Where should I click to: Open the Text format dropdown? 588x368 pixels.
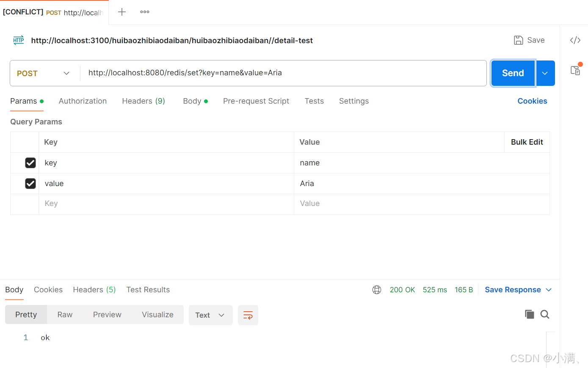[x=210, y=315]
